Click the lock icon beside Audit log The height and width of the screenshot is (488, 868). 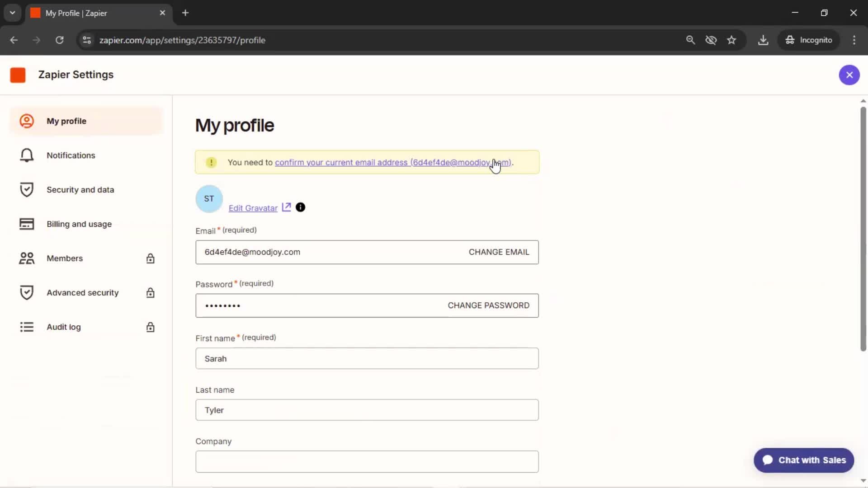click(151, 327)
